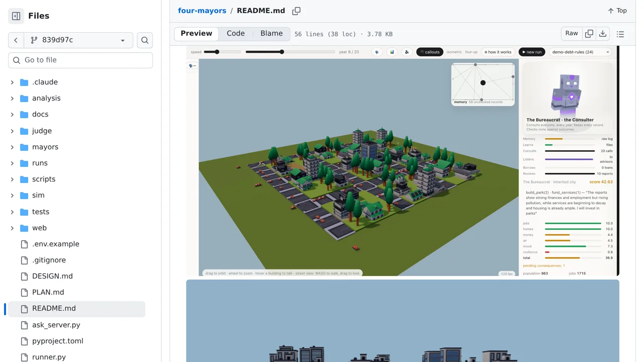Expand the web folder chevron
The height and width of the screenshot is (362, 644).
point(12,228)
